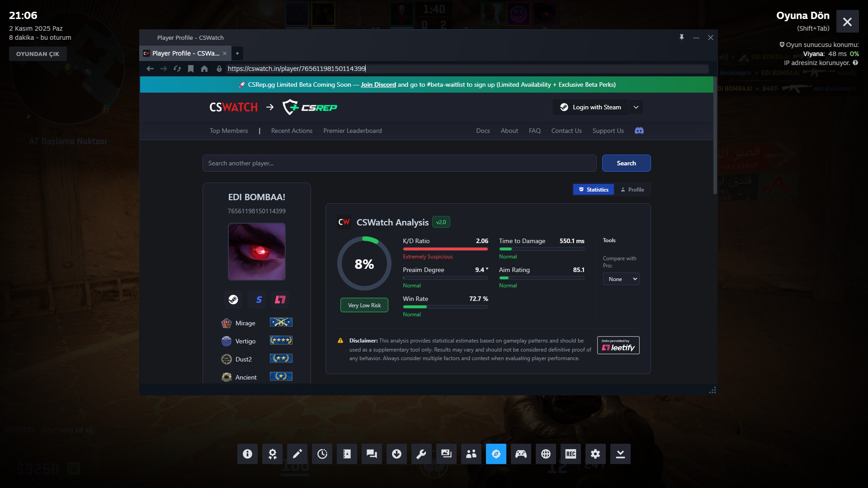Click the notes pencil icon
Screen dimensions: 868x488
pos(297,454)
